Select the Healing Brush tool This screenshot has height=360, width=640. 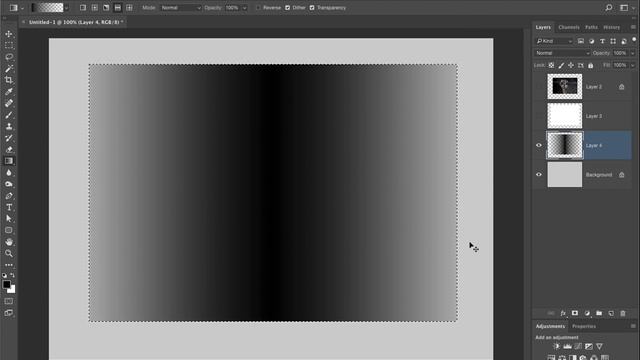coord(9,103)
